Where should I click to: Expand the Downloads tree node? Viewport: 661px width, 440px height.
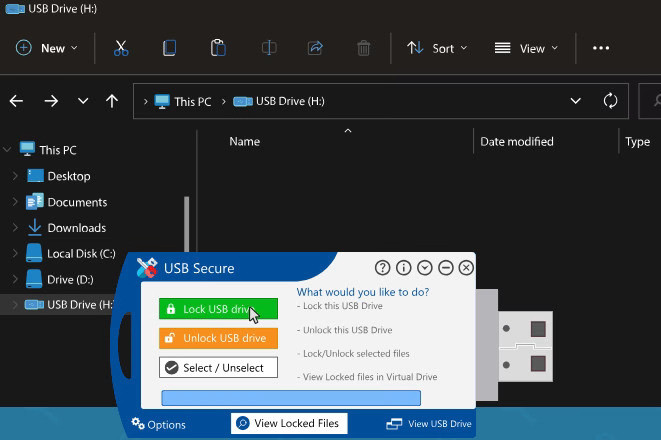[x=15, y=228]
